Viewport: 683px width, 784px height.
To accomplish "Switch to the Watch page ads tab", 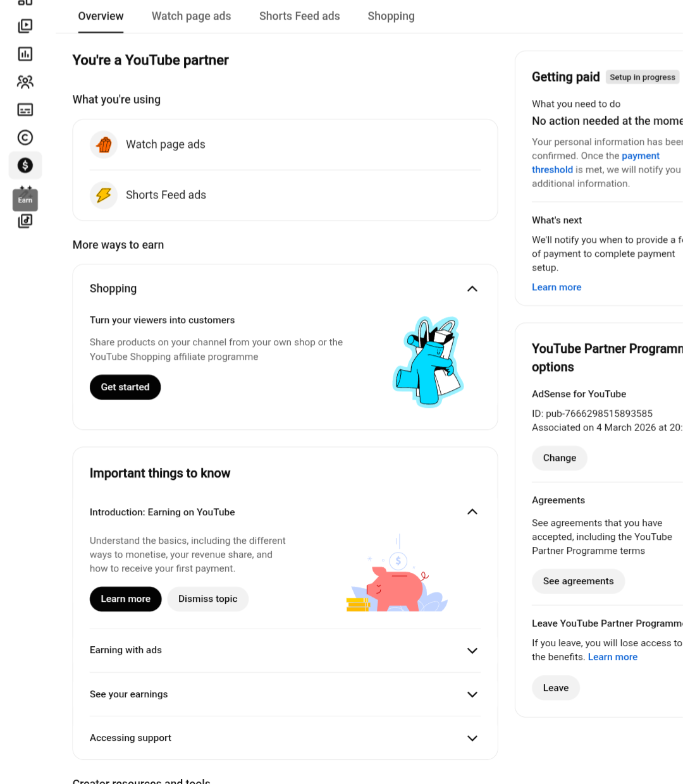I will click(191, 16).
